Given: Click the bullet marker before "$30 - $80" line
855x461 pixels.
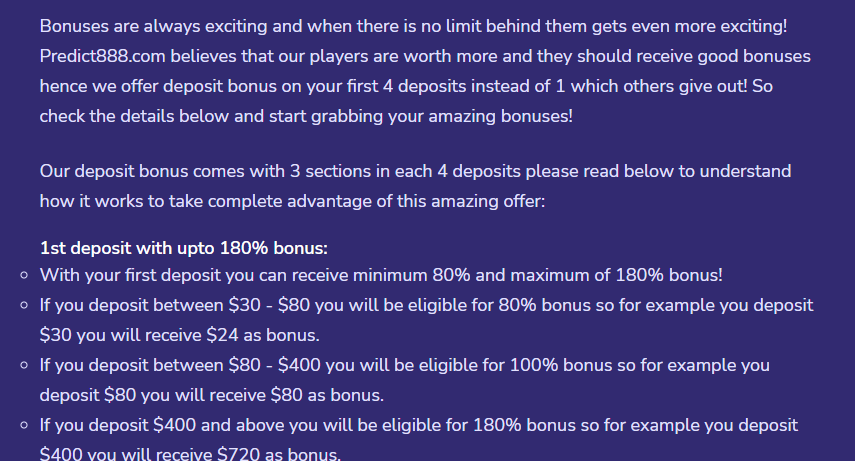Looking at the screenshot, I should 24,306.
